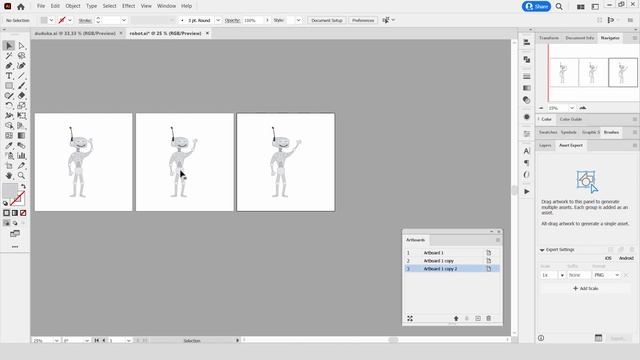The width and height of the screenshot is (640, 360).
Task: Open the Character panel icon in dock
Action: [527, 151]
